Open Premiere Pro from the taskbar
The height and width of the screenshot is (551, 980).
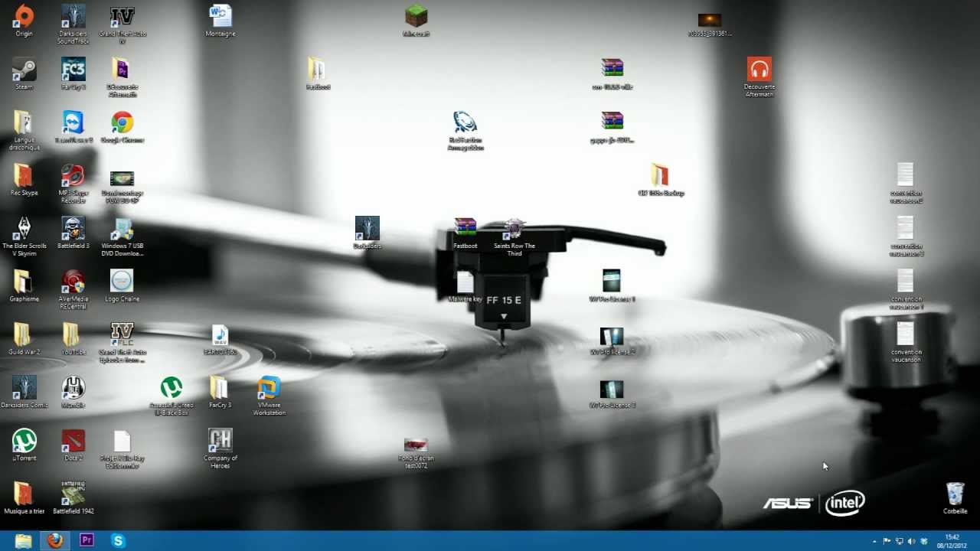click(x=87, y=541)
